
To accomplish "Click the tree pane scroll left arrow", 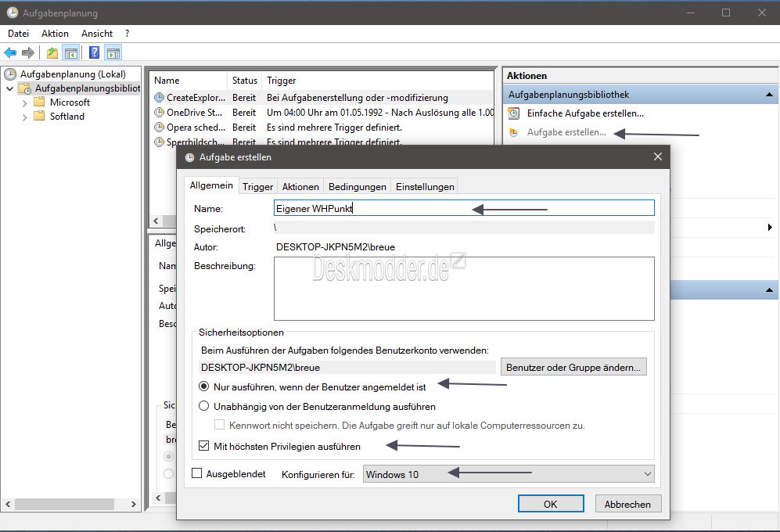I will click(x=8, y=504).
